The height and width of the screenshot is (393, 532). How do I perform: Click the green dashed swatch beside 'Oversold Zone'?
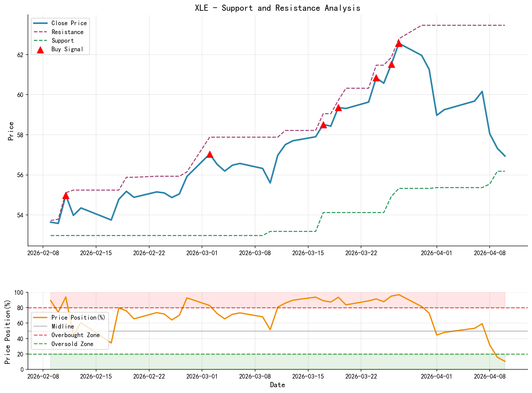click(x=41, y=344)
